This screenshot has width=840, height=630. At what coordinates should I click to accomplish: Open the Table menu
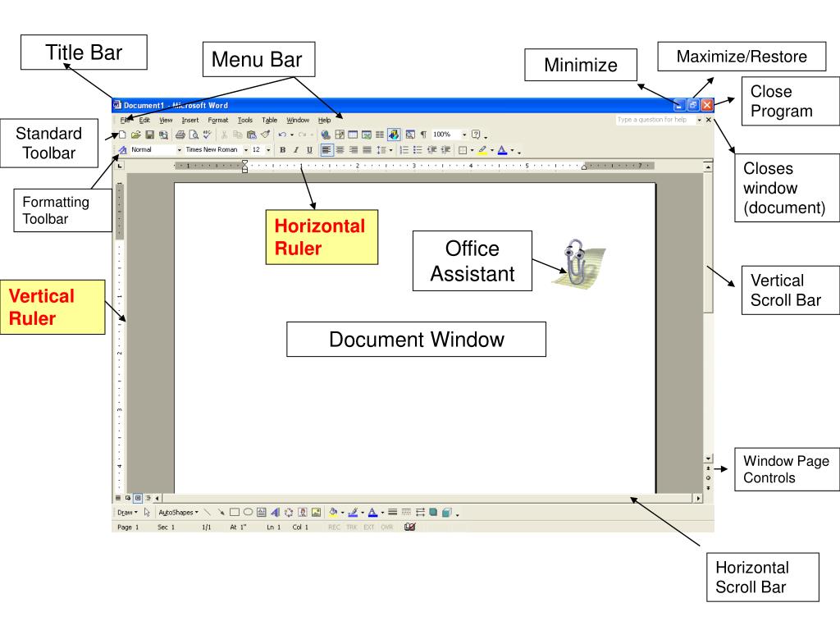(269, 121)
